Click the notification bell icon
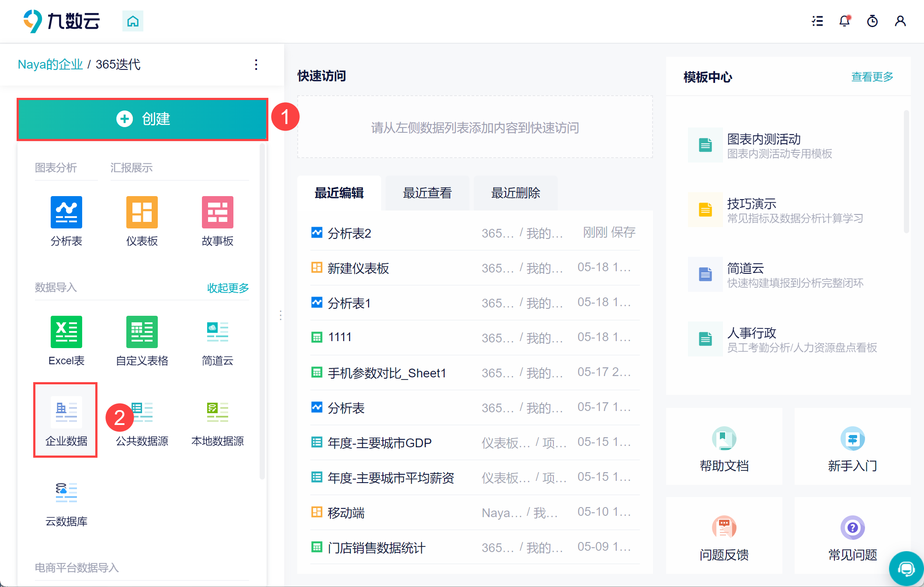Viewport: 924px width, 587px height. point(845,21)
